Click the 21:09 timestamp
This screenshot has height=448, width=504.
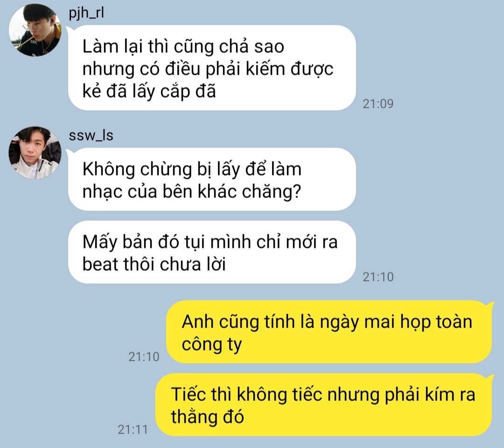(378, 104)
